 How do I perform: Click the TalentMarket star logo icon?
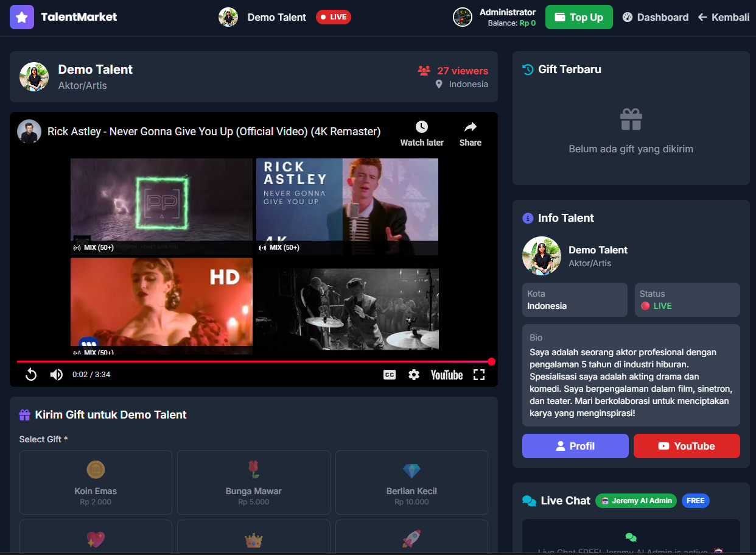pos(22,17)
